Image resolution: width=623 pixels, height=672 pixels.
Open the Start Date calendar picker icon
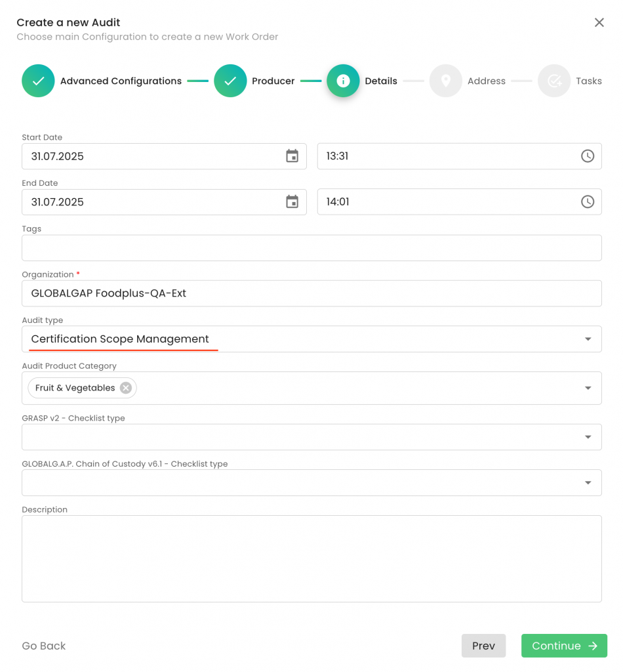point(292,156)
